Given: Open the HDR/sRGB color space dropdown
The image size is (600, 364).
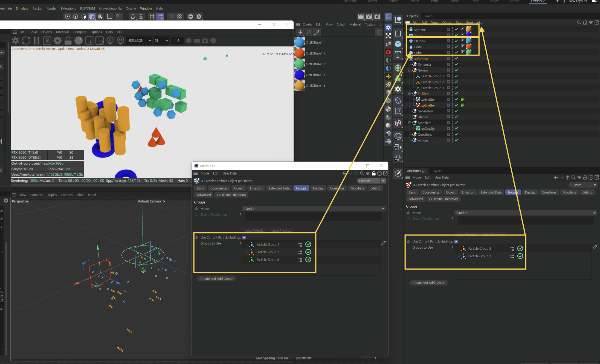Looking at the screenshot, I should 139,41.
